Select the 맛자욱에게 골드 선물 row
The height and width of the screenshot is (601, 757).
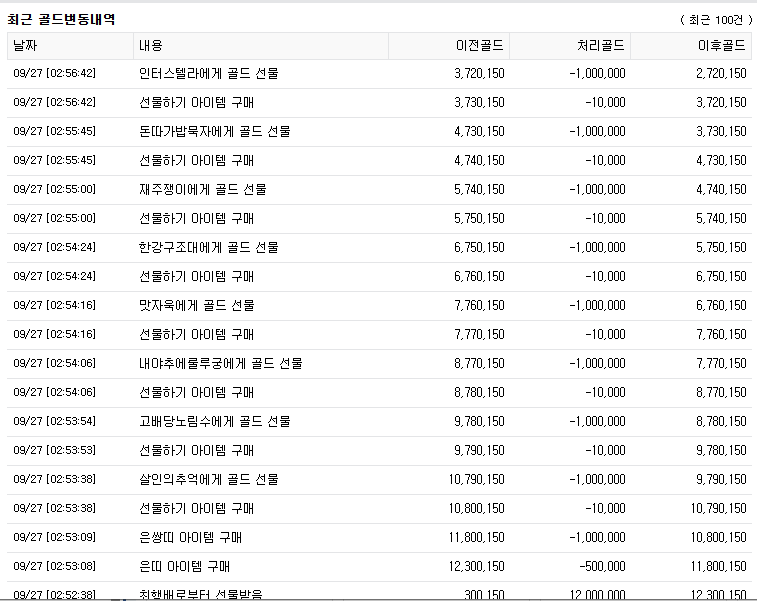pos(197,305)
